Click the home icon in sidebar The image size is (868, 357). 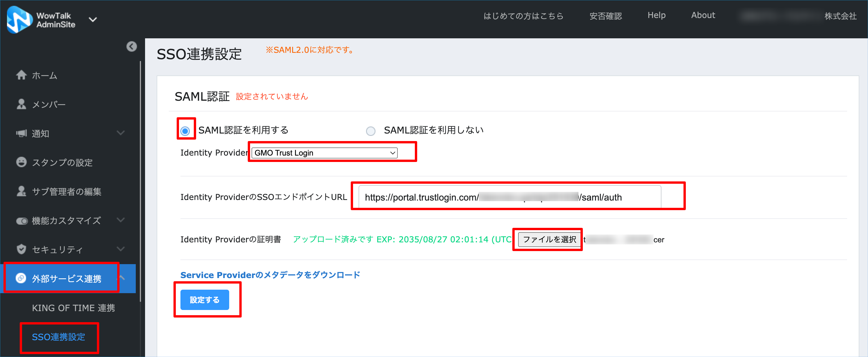point(21,75)
